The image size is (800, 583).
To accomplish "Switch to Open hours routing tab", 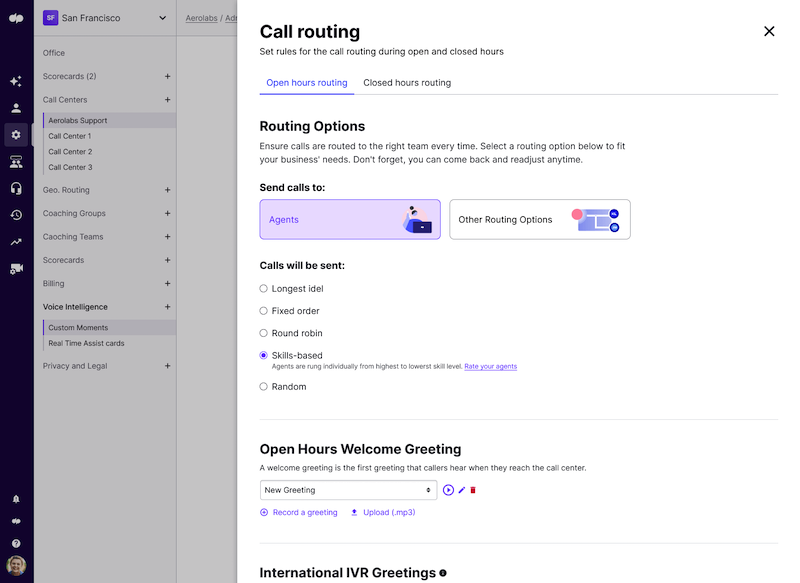I will [x=307, y=83].
